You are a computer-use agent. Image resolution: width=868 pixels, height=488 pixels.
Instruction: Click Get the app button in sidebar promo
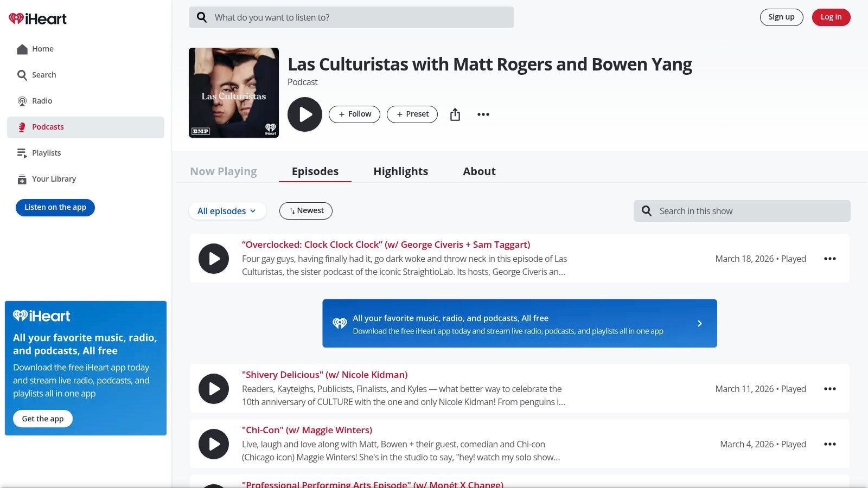43,419
